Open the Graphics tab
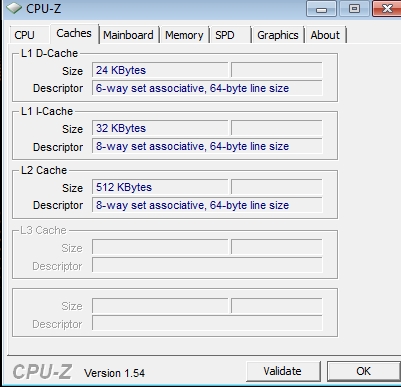Screen dimensions: 401x387 278,35
